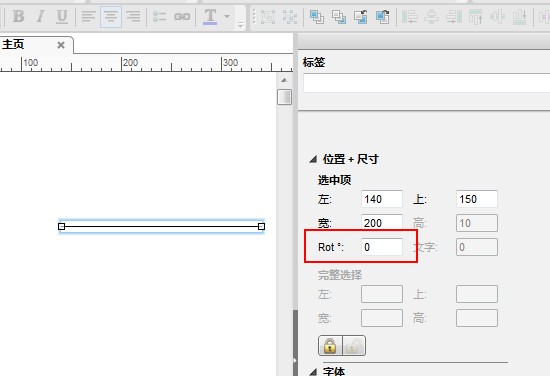This screenshot has height=376, width=550.
Task: Ungroup the selected widgets
Action: [x=290, y=16]
